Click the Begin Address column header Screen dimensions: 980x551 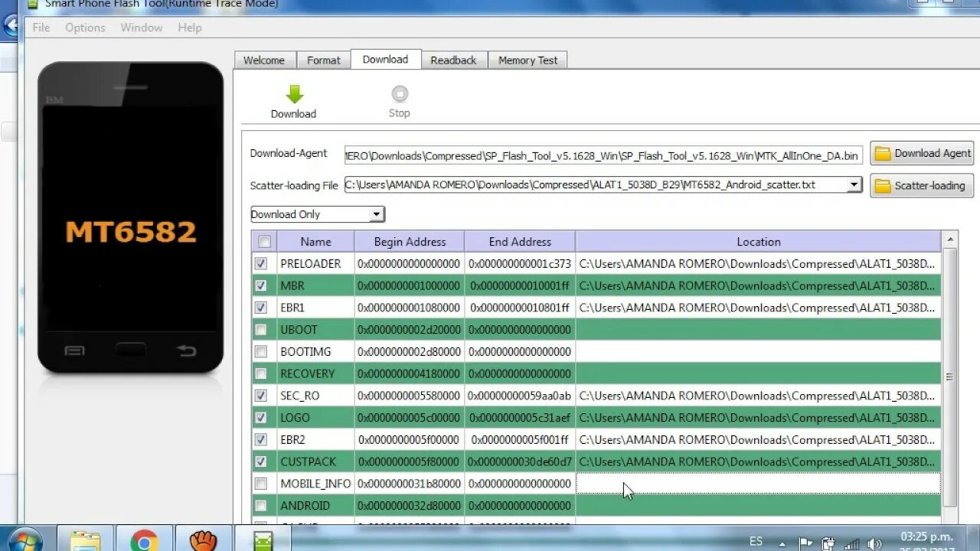coord(410,242)
